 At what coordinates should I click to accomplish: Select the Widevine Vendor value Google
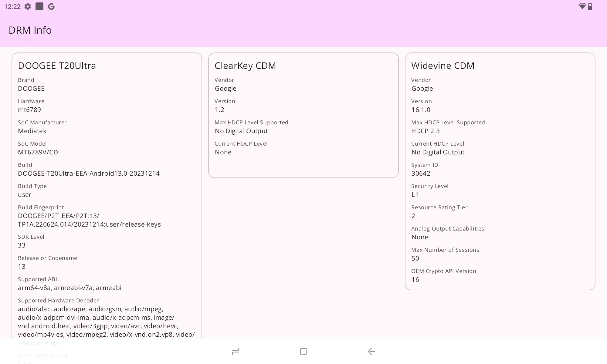click(422, 89)
